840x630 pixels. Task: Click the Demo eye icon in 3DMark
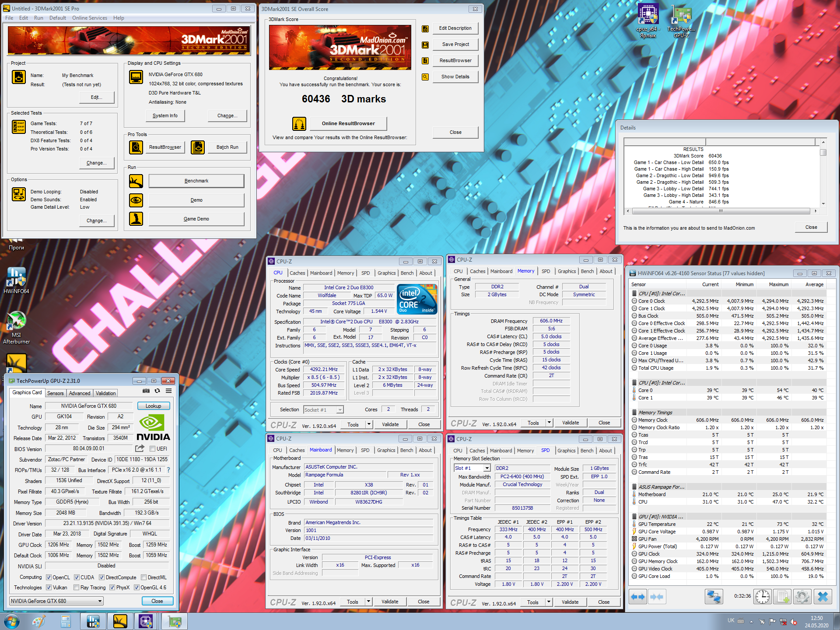(x=136, y=200)
